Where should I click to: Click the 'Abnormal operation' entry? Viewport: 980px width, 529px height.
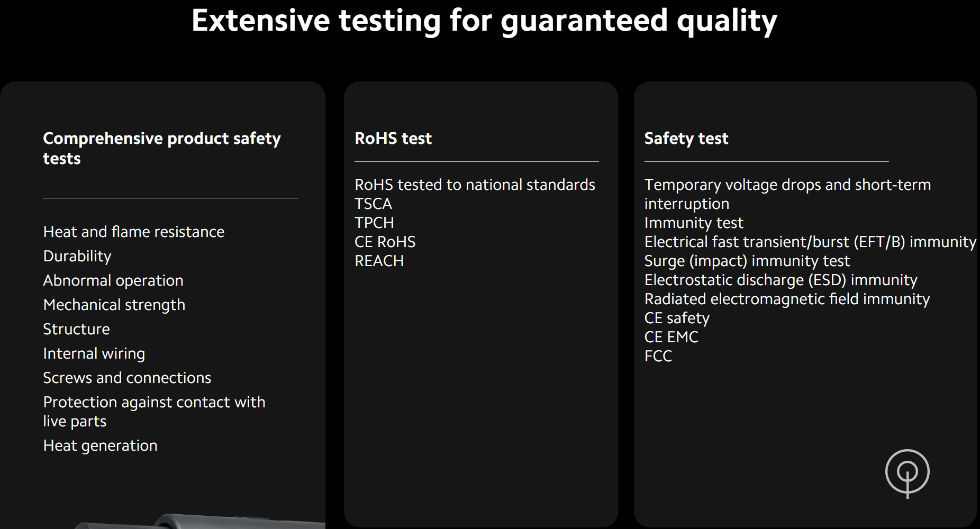[x=113, y=280]
